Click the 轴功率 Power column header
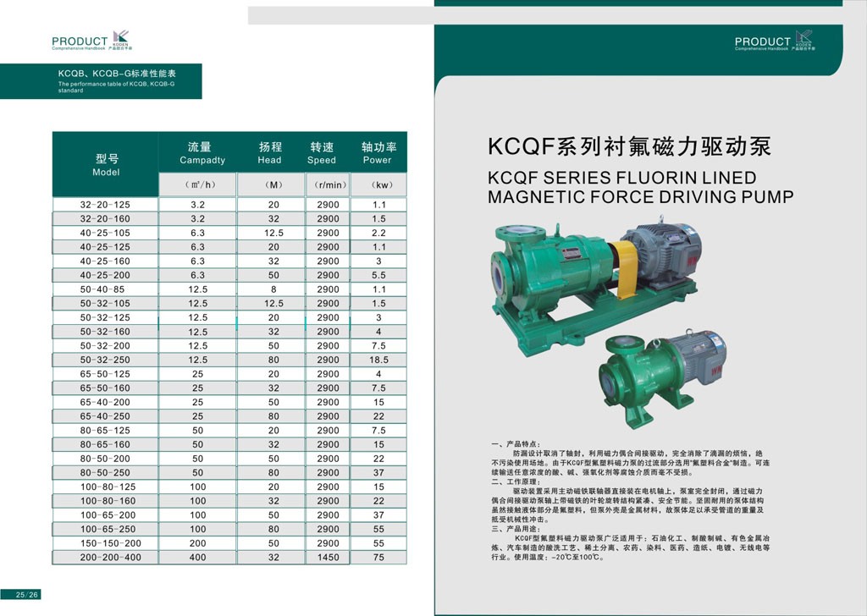 [x=378, y=153]
